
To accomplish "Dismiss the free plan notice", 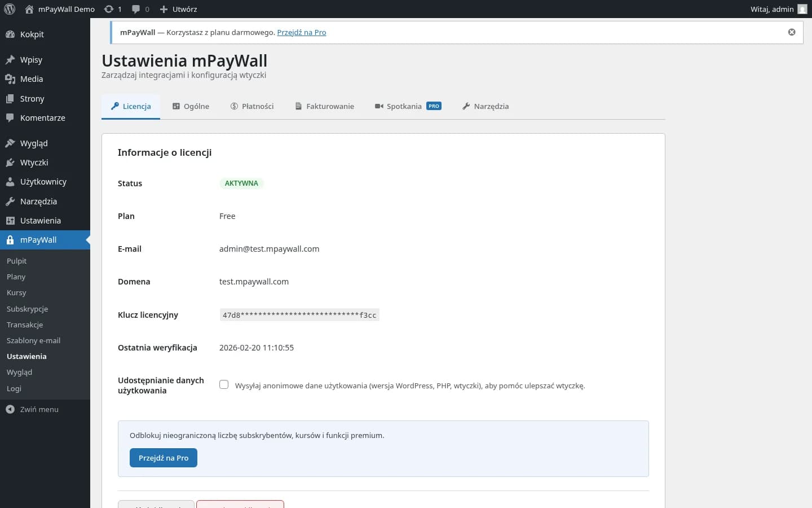I will click(792, 32).
